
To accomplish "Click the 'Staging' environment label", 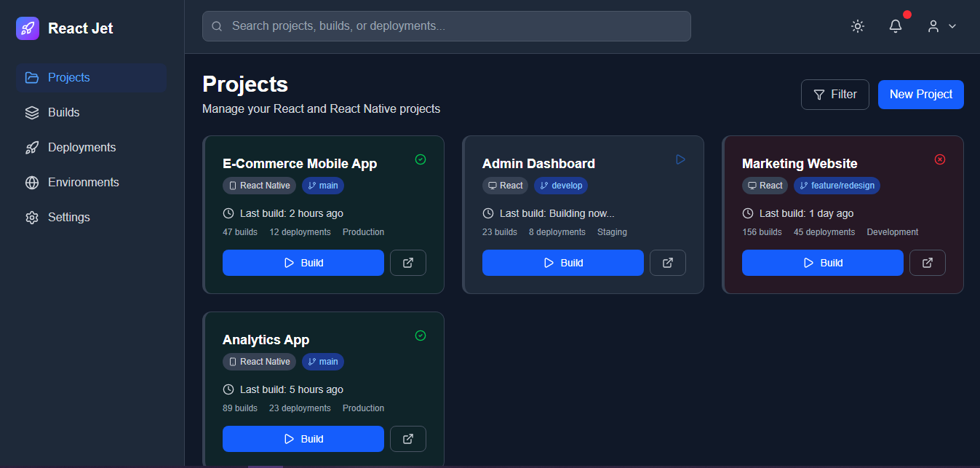I will pos(612,232).
